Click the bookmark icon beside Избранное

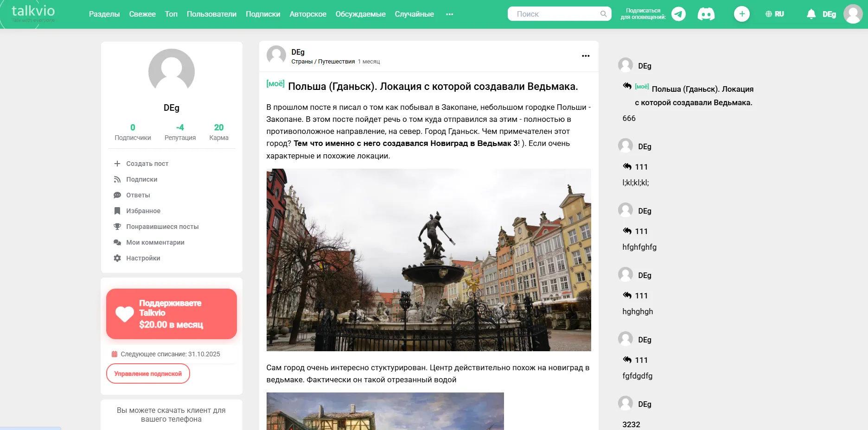[x=117, y=211]
